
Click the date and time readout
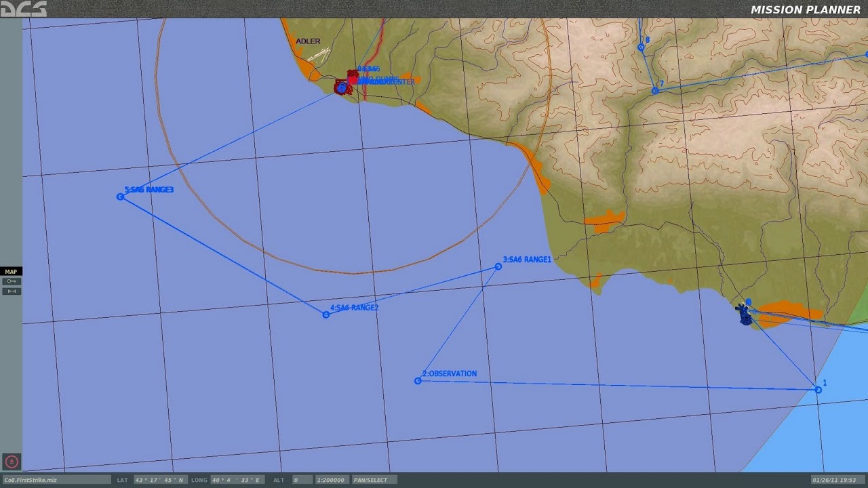(838, 480)
